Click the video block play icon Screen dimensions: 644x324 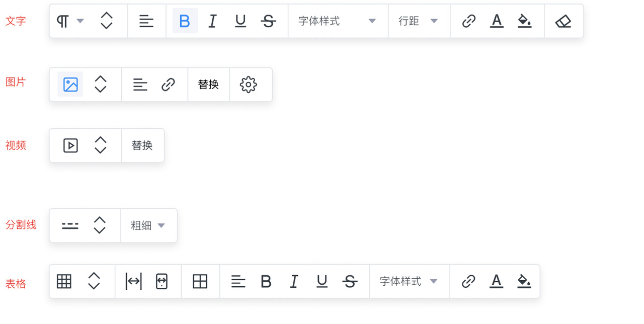point(70,145)
